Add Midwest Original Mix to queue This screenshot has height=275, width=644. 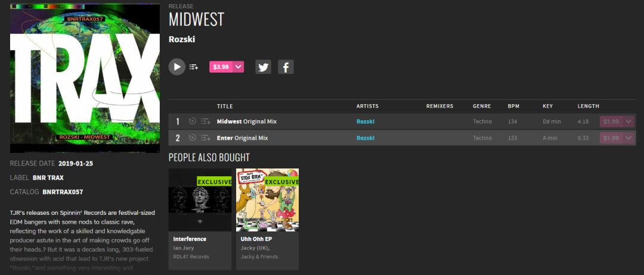(x=206, y=121)
